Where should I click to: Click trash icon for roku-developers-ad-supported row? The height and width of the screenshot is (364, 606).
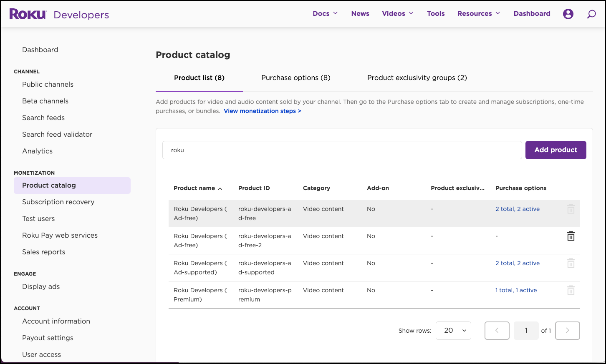click(571, 264)
